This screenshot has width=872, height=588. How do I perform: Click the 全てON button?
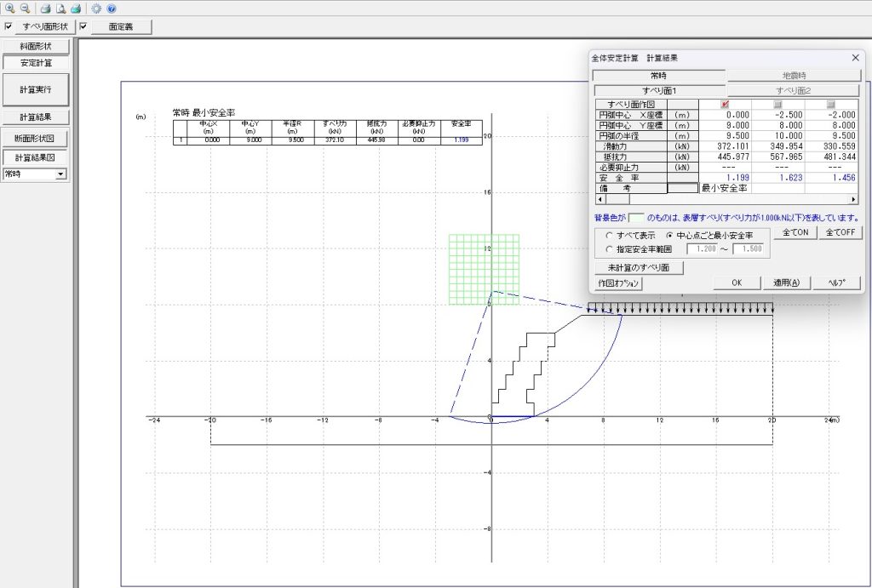coord(795,233)
